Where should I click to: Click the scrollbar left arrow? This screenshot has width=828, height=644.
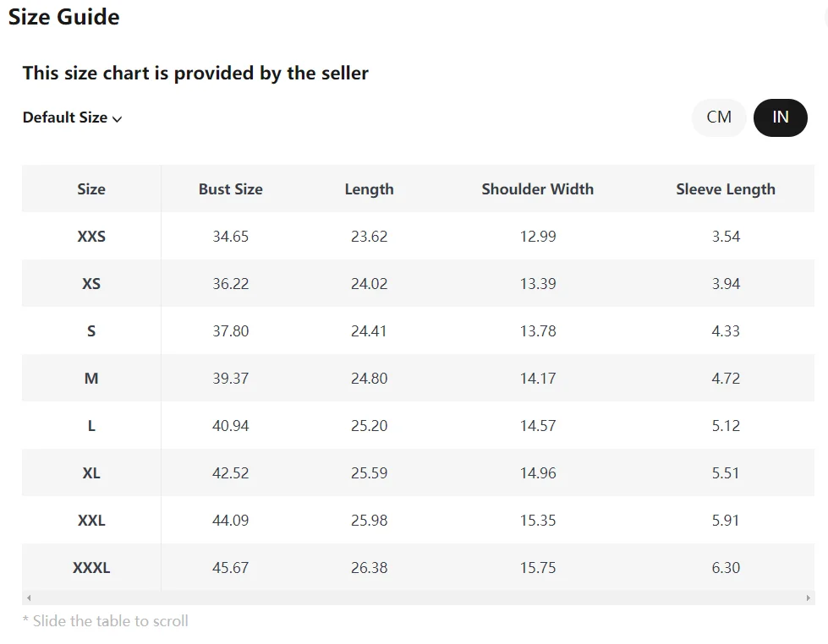click(29, 598)
